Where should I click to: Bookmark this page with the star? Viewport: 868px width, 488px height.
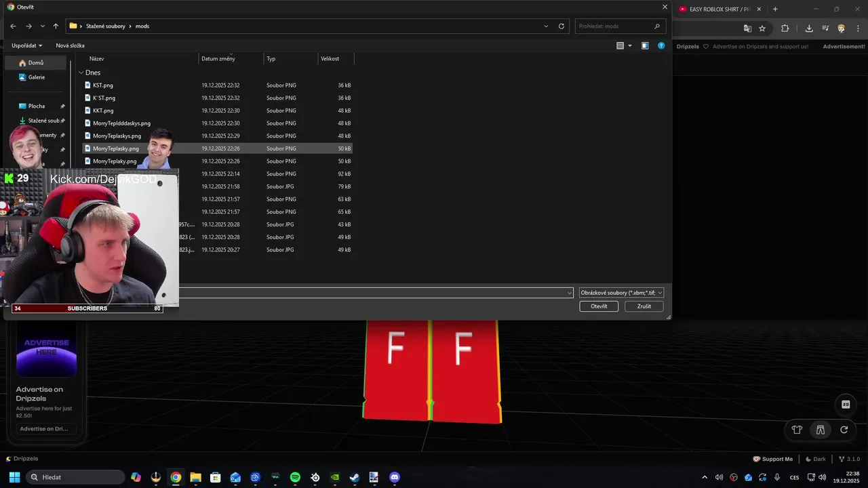tap(762, 28)
